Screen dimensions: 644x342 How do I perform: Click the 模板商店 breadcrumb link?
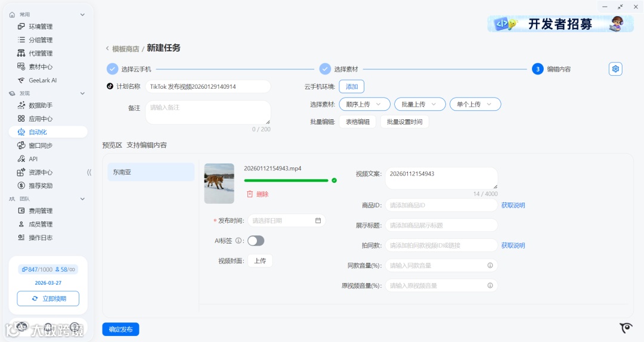pyautogui.click(x=126, y=49)
